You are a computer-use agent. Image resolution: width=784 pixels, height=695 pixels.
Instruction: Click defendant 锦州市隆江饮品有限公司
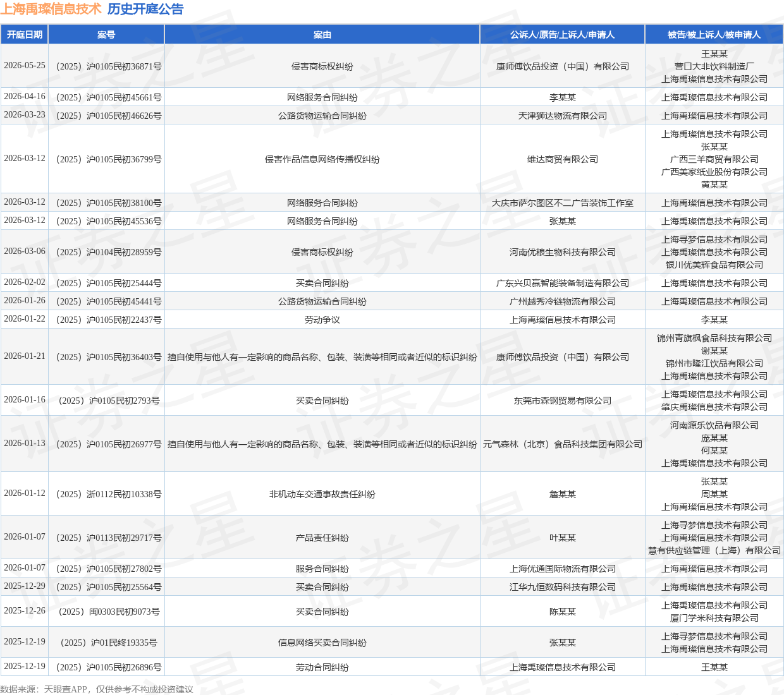[714, 363]
